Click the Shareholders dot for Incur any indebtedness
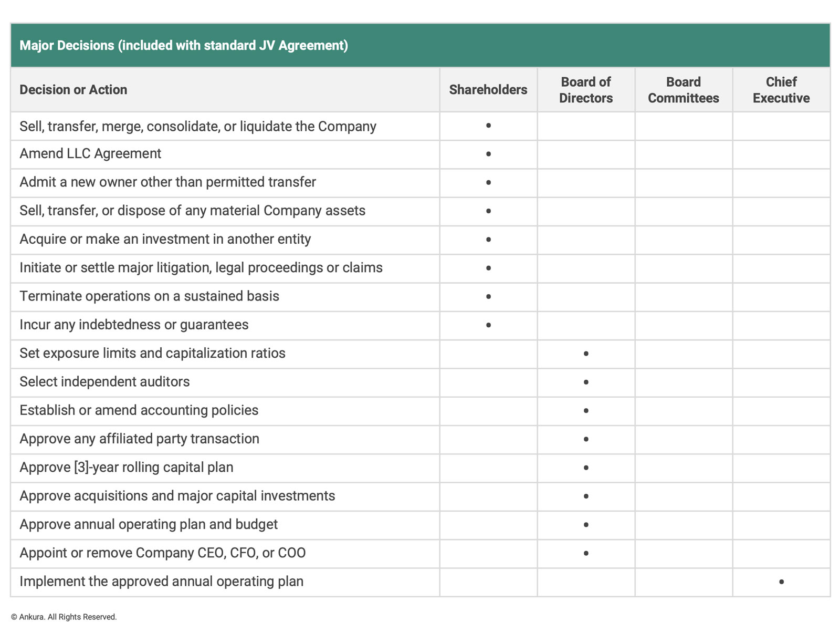The height and width of the screenshot is (633, 840). [488, 325]
